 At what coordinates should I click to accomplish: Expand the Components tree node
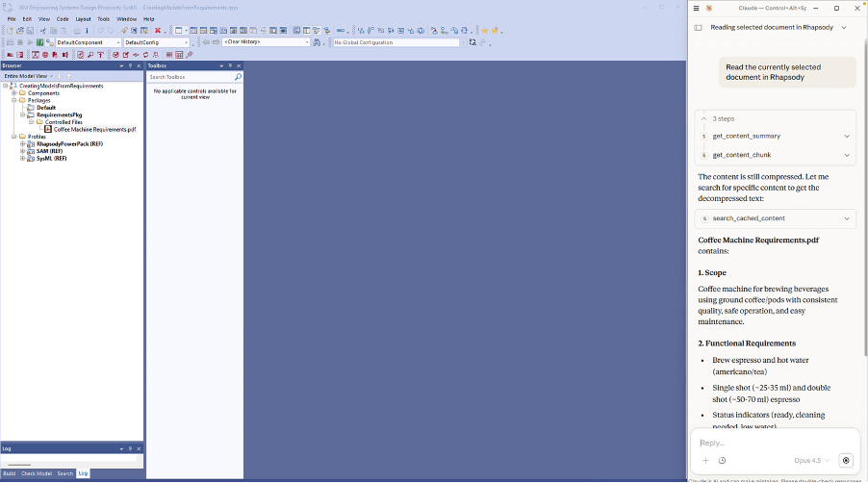tap(13, 93)
